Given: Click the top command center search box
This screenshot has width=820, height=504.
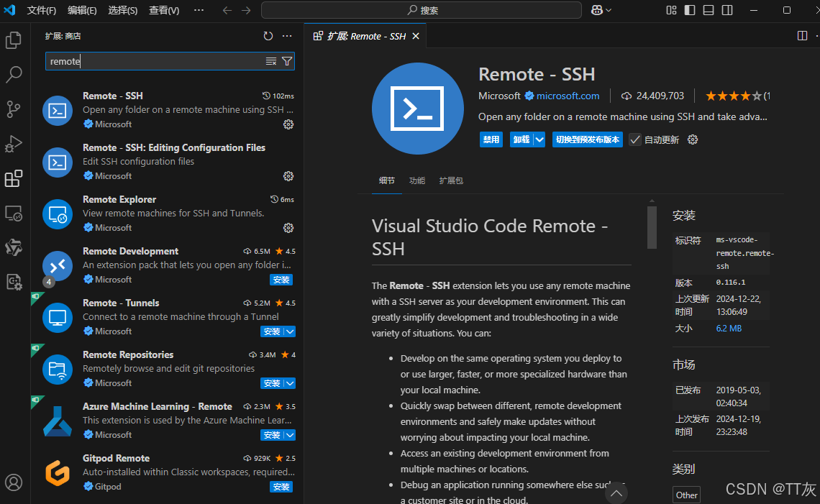Looking at the screenshot, I should point(422,10).
